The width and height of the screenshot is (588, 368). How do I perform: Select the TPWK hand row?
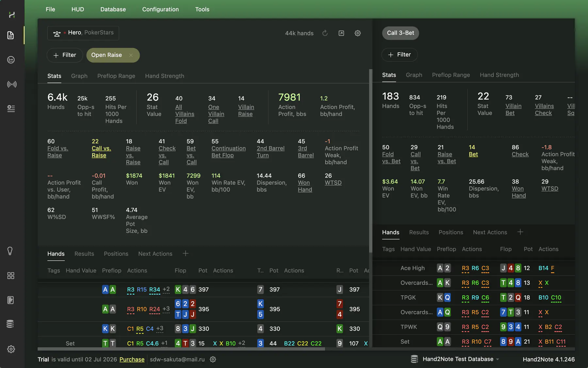tap(474, 327)
